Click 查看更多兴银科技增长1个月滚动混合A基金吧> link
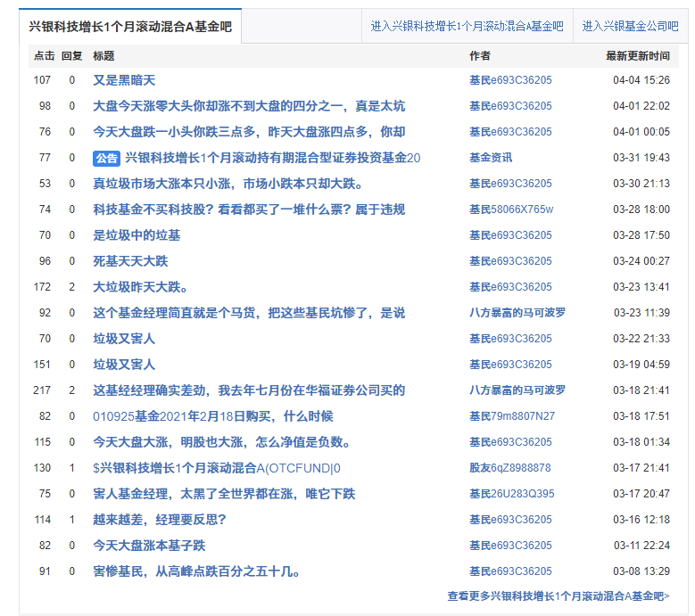 pyautogui.click(x=558, y=596)
